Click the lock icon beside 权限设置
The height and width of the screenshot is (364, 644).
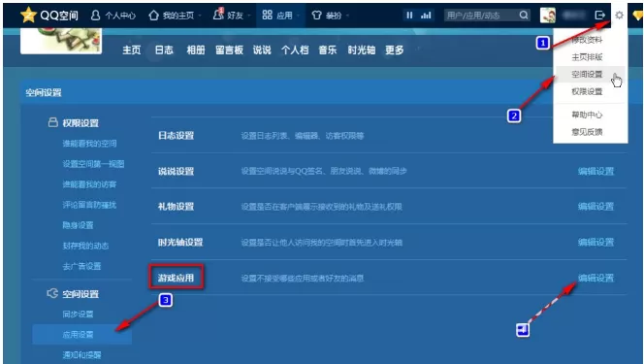pos(52,122)
